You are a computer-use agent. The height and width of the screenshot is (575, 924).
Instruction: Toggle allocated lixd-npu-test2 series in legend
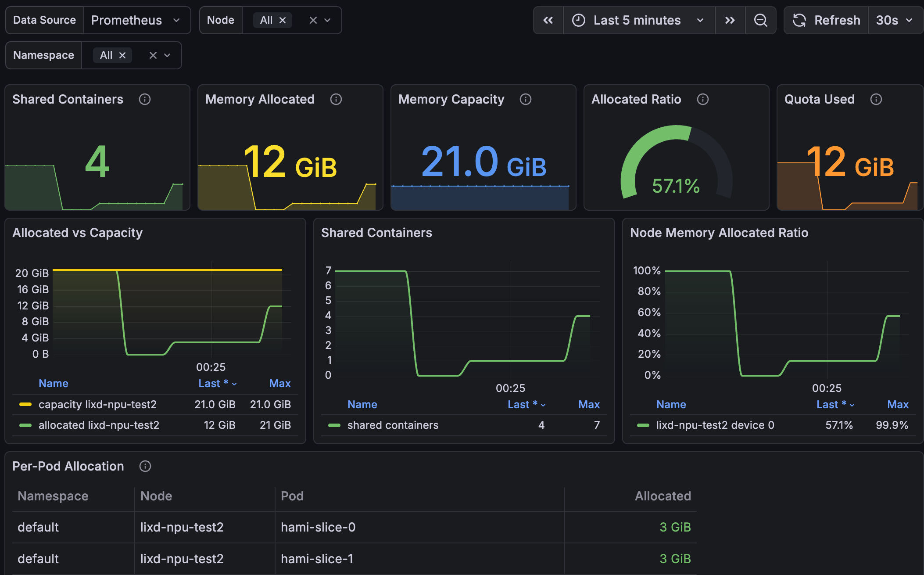(x=99, y=425)
